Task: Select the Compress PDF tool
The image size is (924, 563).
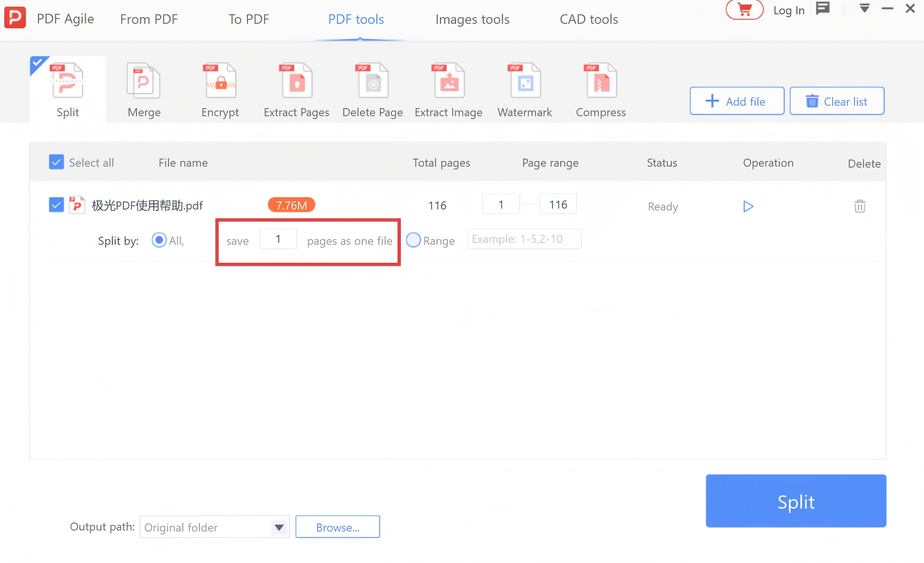Action: (601, 90)
